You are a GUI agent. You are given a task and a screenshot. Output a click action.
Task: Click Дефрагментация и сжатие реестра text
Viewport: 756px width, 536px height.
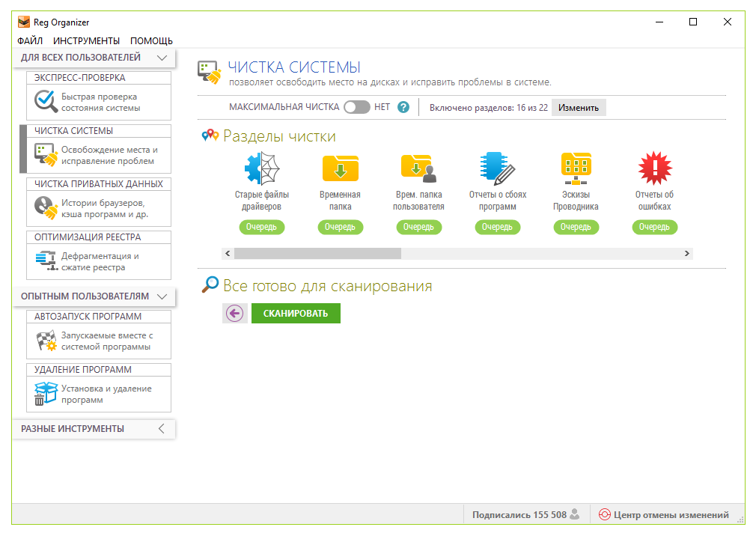(x=100, y=262)
